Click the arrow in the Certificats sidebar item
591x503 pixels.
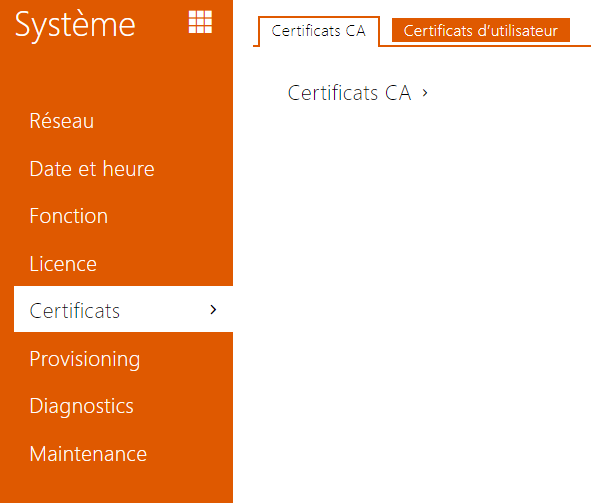point(213,309)
